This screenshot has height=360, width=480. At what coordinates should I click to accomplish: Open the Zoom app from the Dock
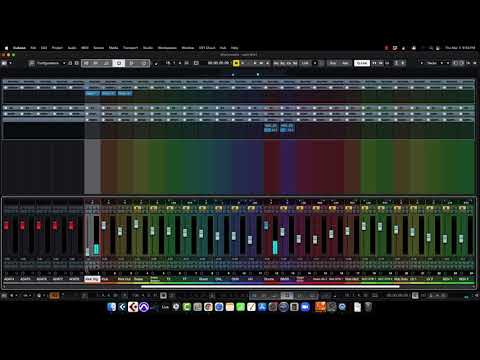coord(305,307)
